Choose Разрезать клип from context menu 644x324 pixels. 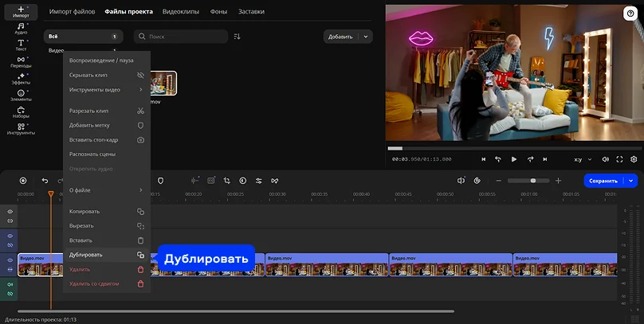107,111
